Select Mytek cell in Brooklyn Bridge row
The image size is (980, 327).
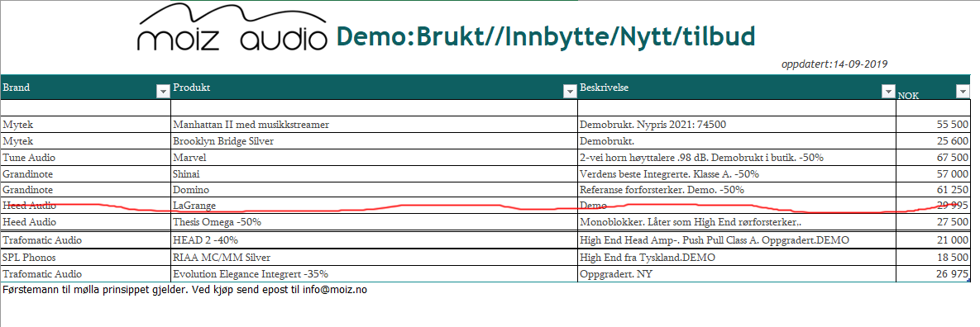[86, 141]
